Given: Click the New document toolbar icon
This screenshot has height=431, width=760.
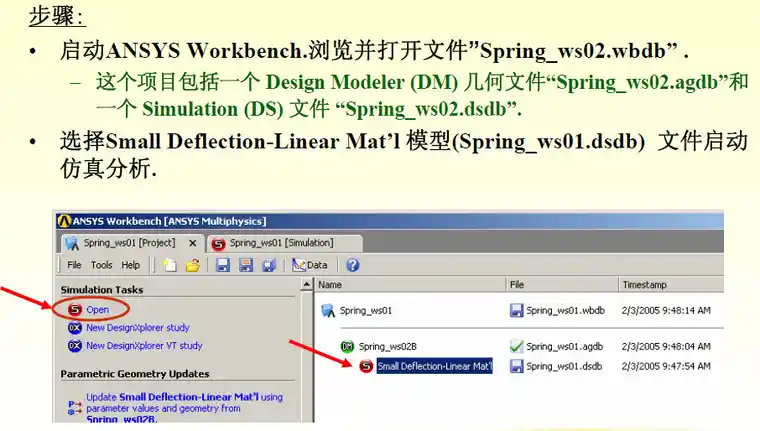Looking at the screenshot, I should click(x=170, y=265).
